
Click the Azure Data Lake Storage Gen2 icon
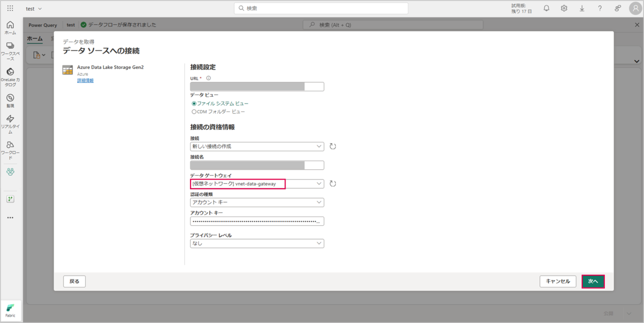[x=68, y=70]
